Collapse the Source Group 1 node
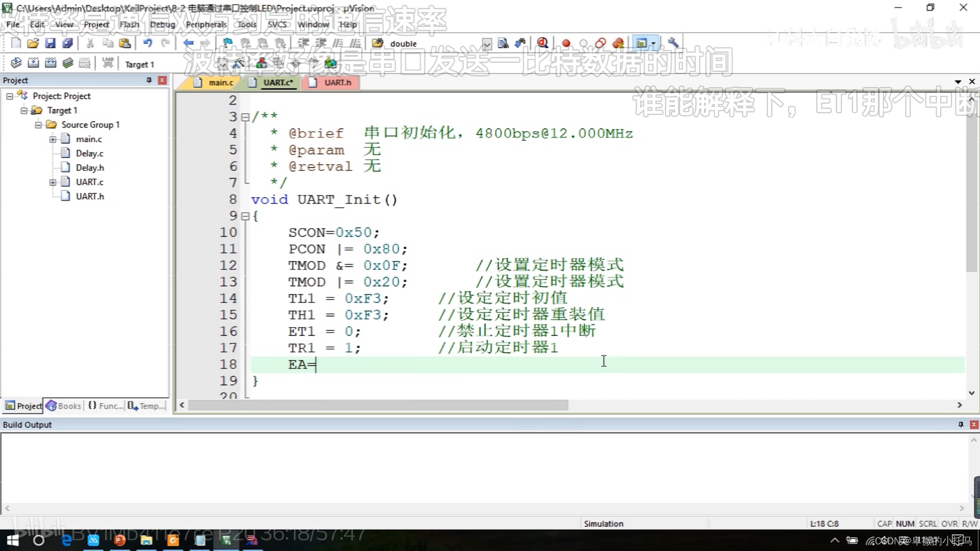 tap(38, 124)
